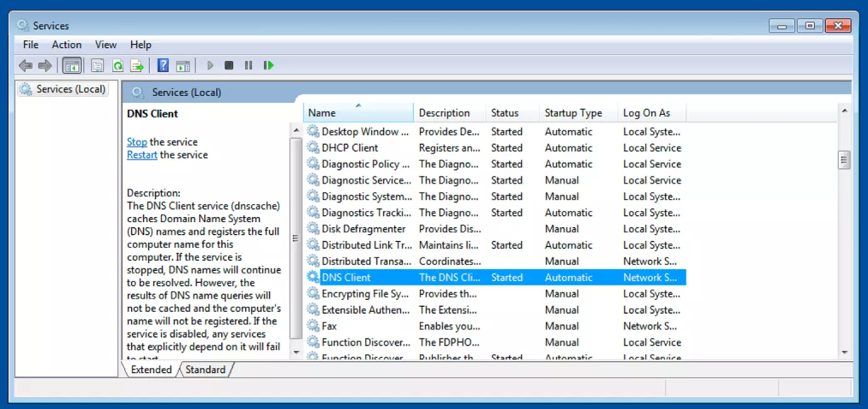Click the gear icon beside DNS Client row

tap(313, 277)
